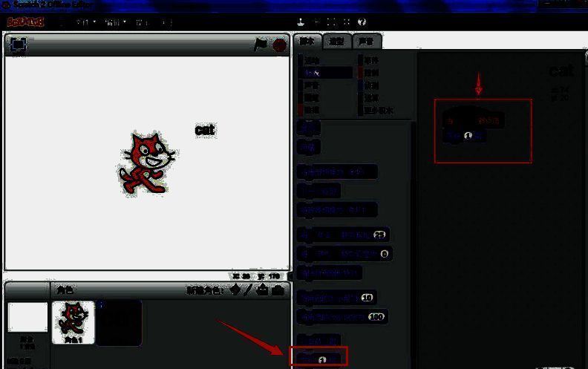Click paint new sprite brush icon

click(248, 290)
